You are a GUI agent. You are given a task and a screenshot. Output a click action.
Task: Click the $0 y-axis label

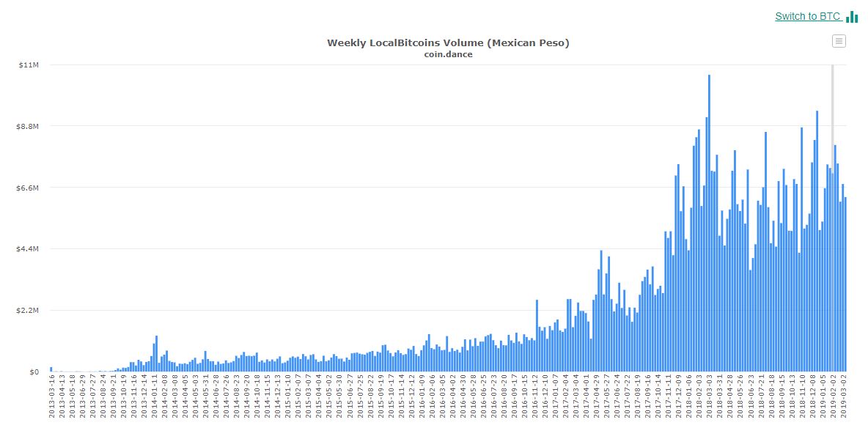(34, 372)
